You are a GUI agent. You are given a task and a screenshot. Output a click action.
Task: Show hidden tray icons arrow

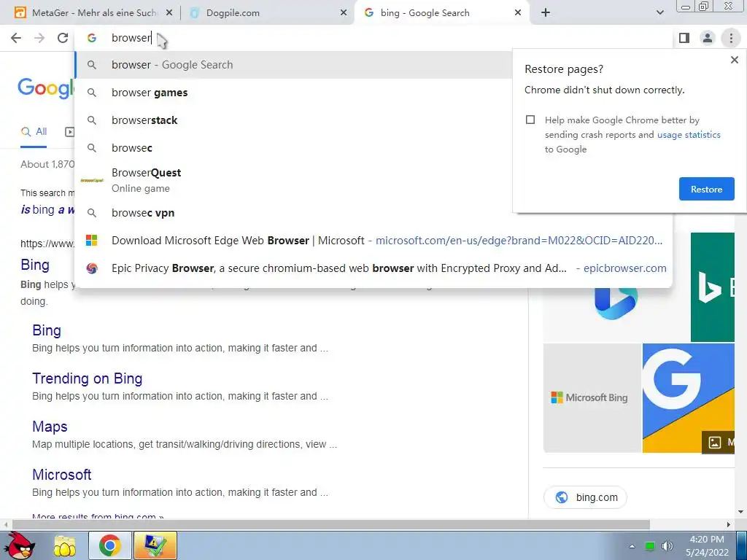(632, 545)
